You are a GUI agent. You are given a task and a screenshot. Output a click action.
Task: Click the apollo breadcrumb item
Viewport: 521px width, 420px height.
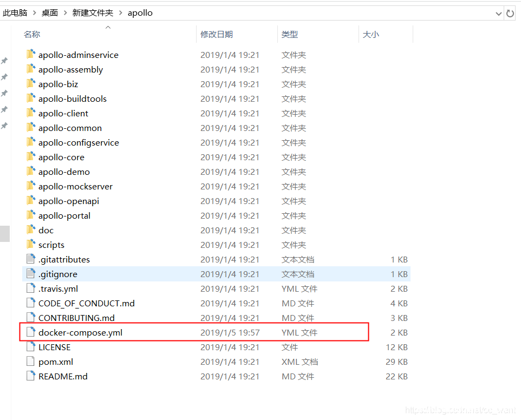(x=140, y=12)
